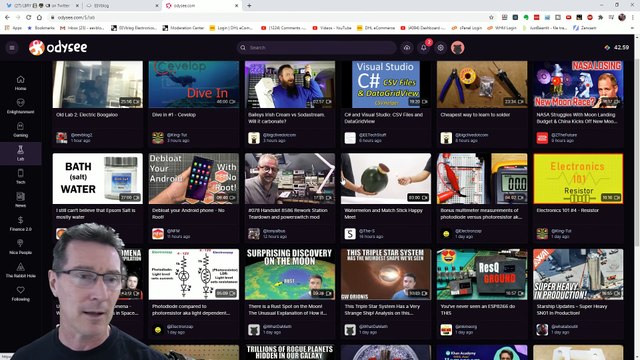Expand the bookmarks bar overflow chevron

click(x=632, y=28)
